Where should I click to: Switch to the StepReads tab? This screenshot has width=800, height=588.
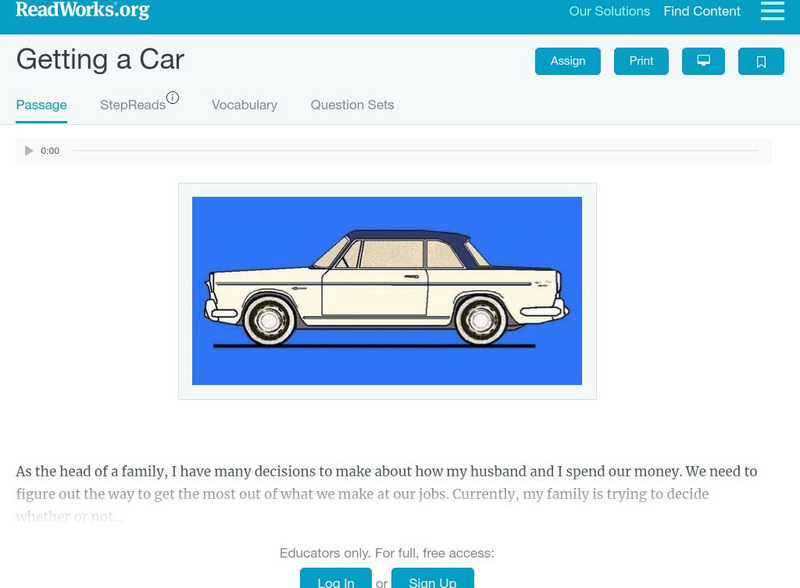pyautogui.click(x=133, y=105)
